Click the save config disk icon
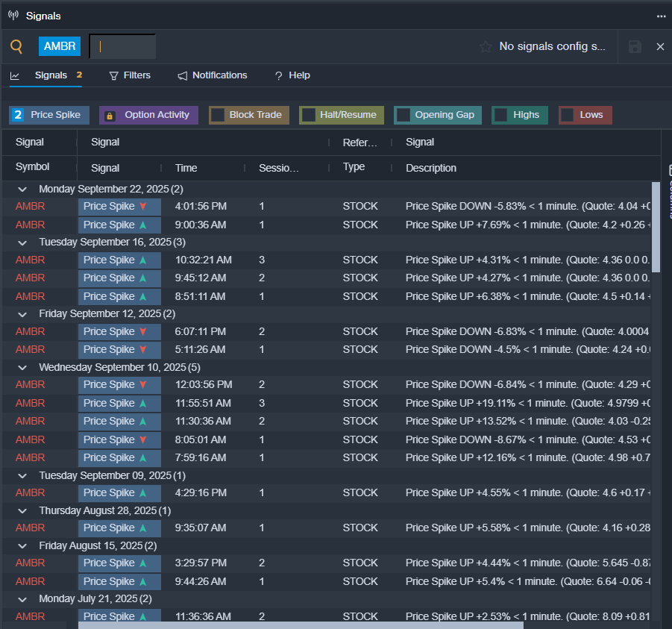672x629 pixels. tap(635, 46)
